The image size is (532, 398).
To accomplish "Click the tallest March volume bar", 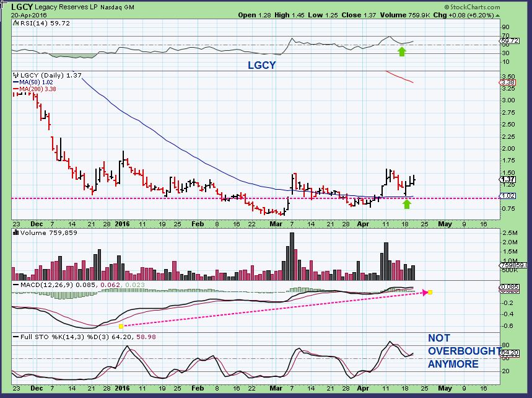I will click(x=292, y=257).
